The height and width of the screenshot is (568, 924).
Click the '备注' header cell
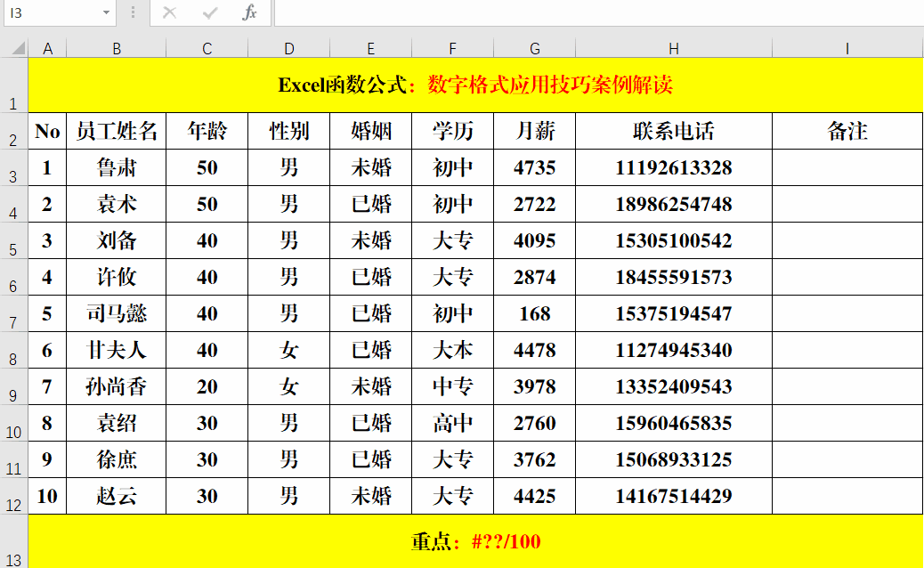(847, 131)
